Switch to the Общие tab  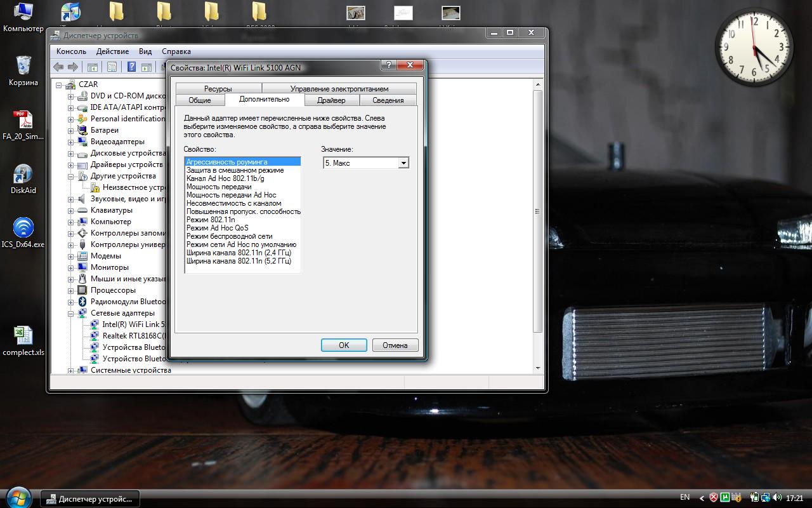coord(199,100)
